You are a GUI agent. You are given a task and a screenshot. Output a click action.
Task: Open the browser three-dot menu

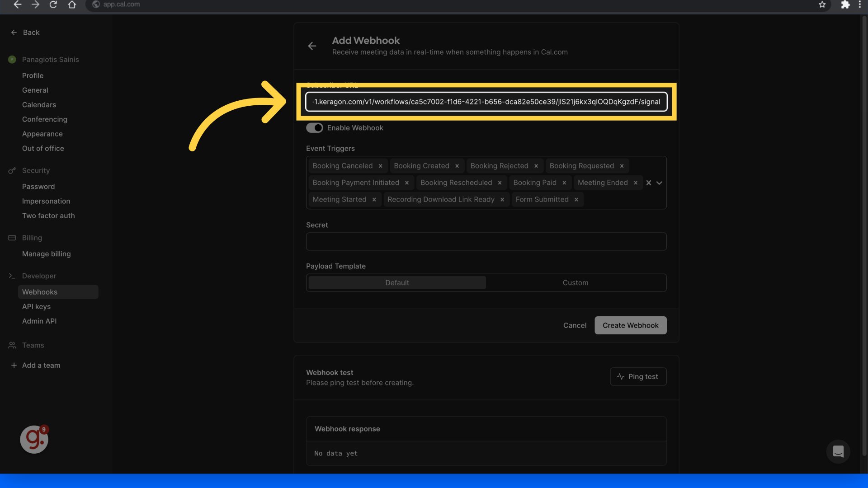tap(859, 5)
